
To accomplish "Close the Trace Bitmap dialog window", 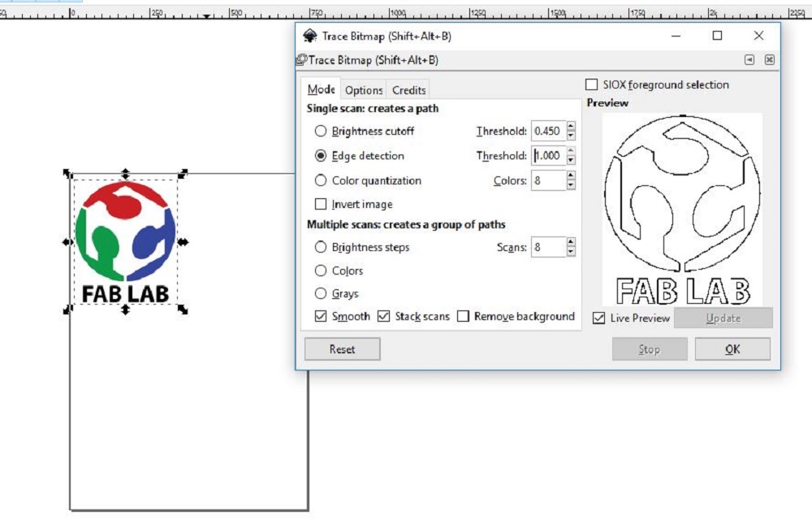I will pyautogui.click(x=758, y=36).
